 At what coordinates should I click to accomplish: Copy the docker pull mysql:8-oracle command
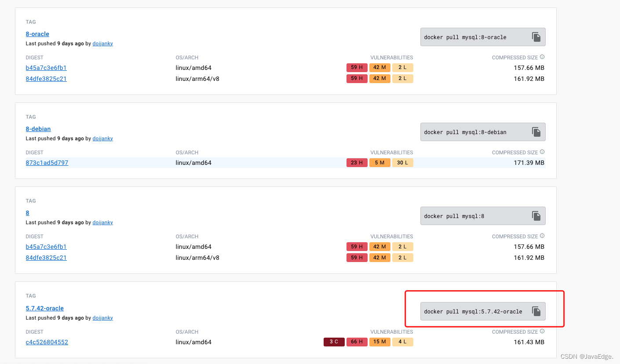pos(536,37)
